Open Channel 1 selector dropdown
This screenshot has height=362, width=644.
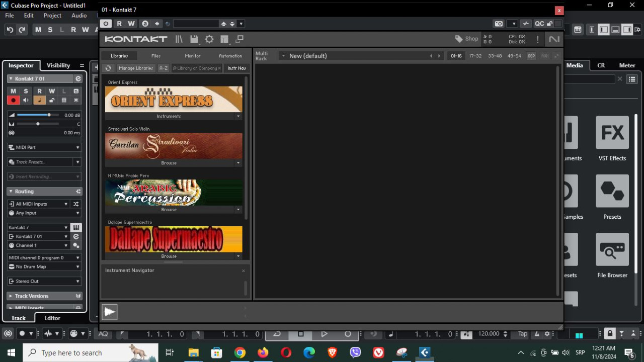click(39, 245)
